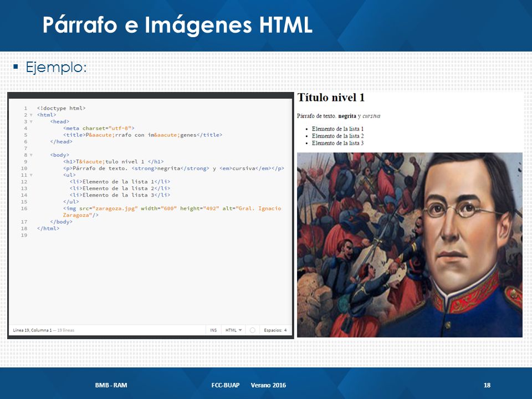532x399 pixels.
Task: Click the li Elemento de la lista 2 code
Action: coord(120,188)
